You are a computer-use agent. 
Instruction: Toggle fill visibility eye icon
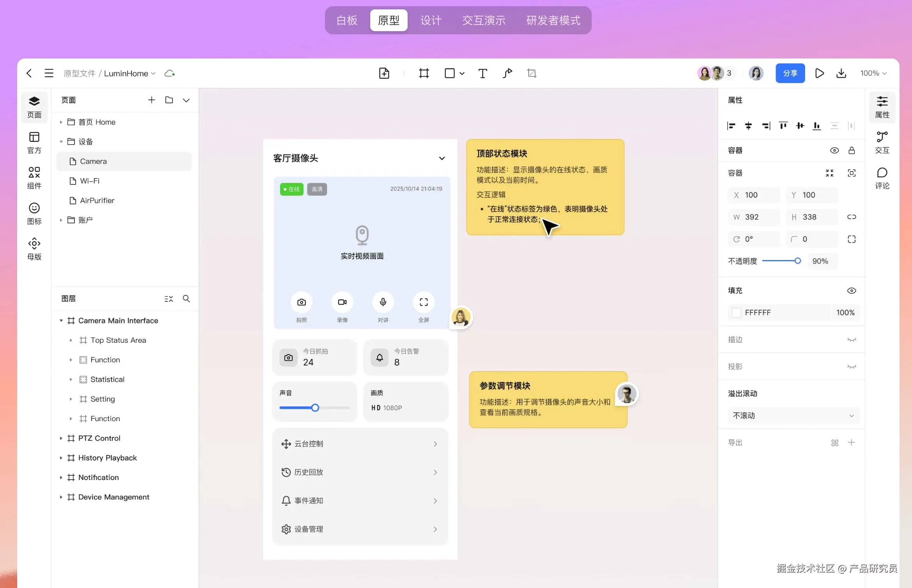coord(852,290)
